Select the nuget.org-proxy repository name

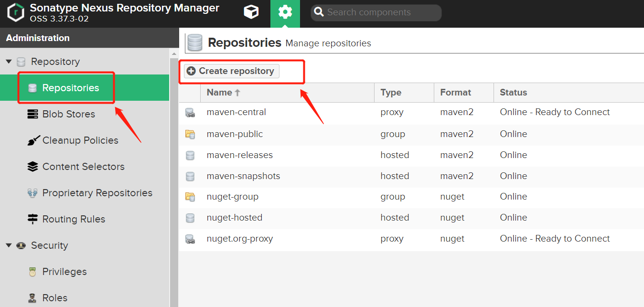[x=240, y=239]
